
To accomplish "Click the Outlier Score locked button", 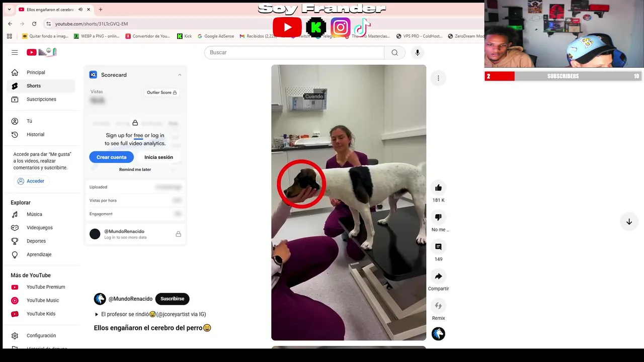I will pos(162,93).
